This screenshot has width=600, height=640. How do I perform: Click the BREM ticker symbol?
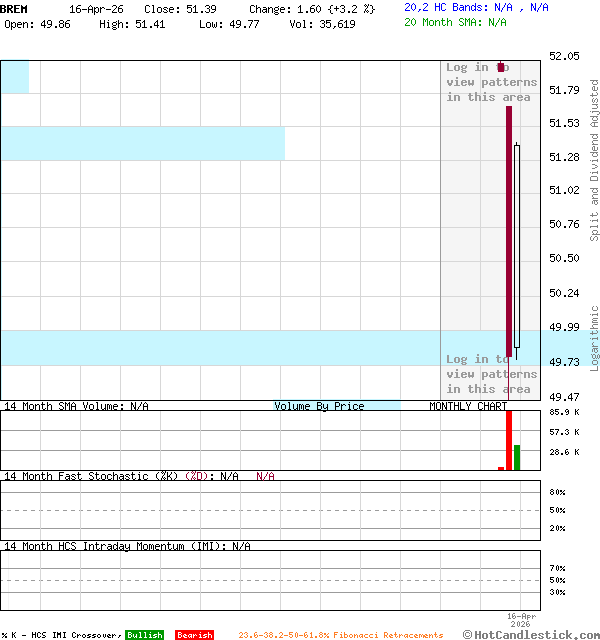click(x=14, y=8)
